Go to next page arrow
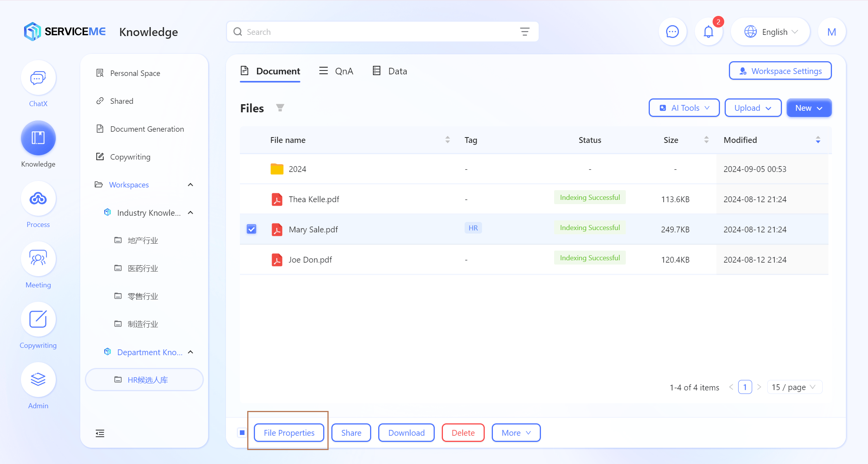 coord(759,387)
